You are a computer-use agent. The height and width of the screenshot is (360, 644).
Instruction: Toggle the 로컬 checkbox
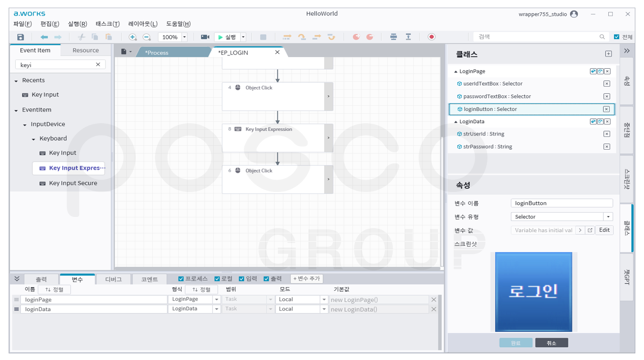pyautogui.click(x=217, y=279)
